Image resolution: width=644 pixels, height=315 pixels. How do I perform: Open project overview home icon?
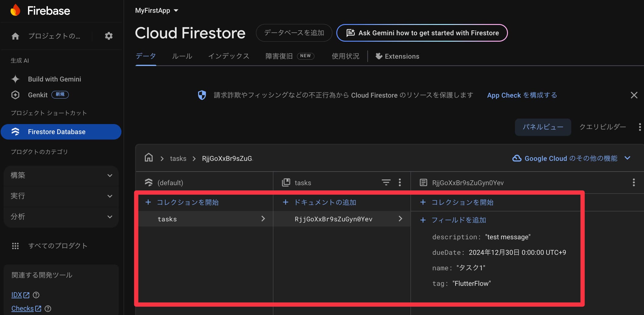[15, 36]
